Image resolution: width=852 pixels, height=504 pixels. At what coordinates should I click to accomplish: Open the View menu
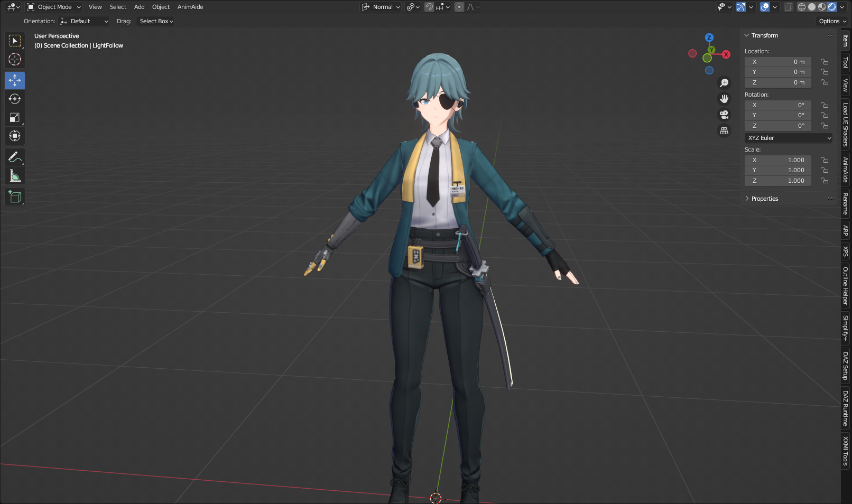95,7
